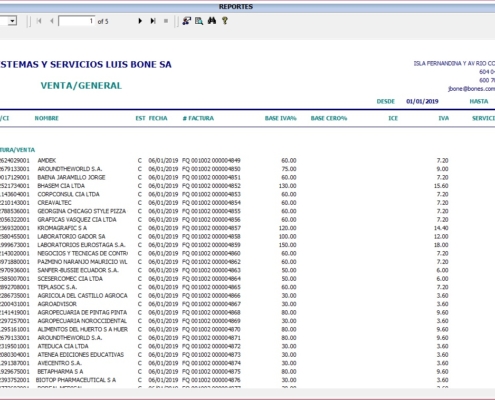Click base amount 150.00 for EUROSTAGA
Viewport: 495px width, 400px height.
(x=288, y=245)
